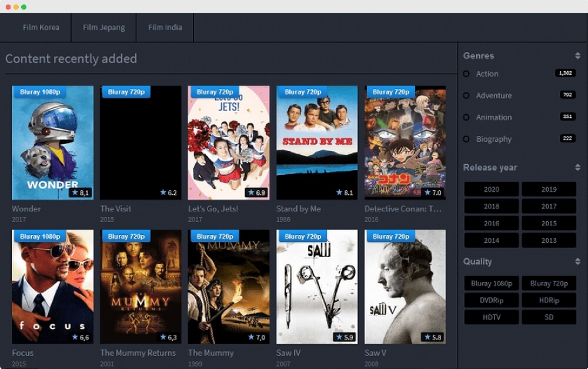
Task: Open The Mummy 1999 poster
Action: point(229,287)
